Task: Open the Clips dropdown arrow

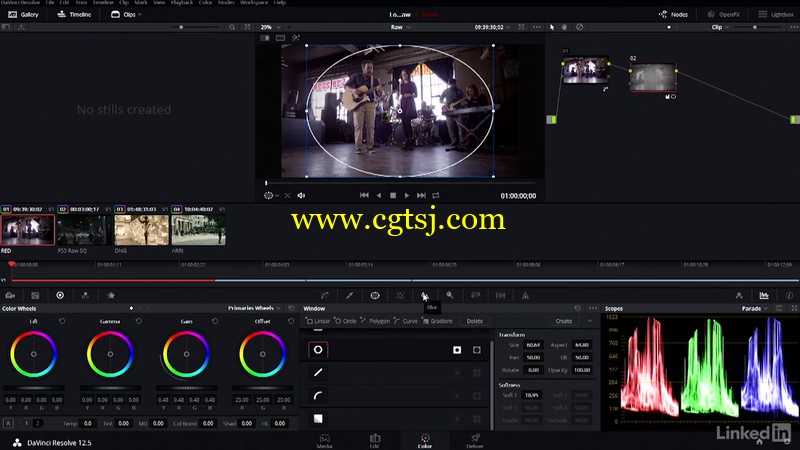Action: tap(140, 15)
